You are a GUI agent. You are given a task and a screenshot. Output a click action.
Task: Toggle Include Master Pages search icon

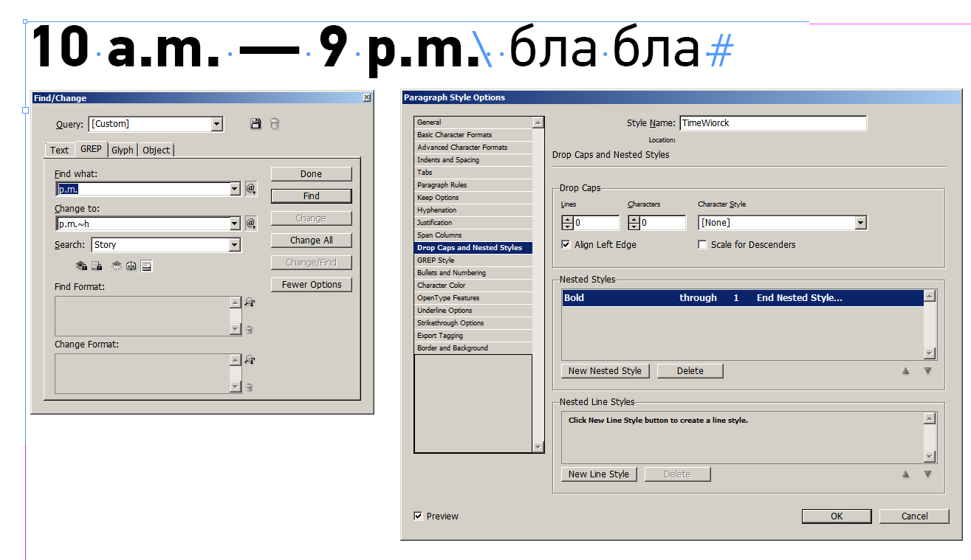131,266
